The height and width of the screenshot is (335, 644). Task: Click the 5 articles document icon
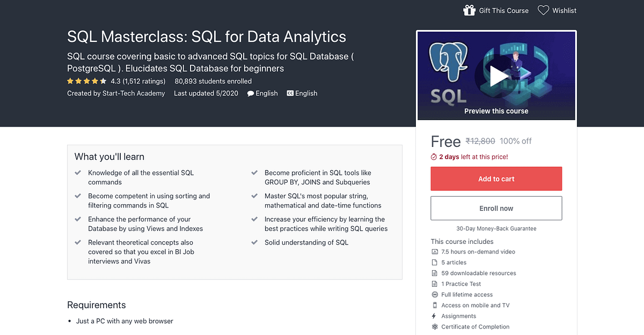pyautogui.click(x=434, y=262)
